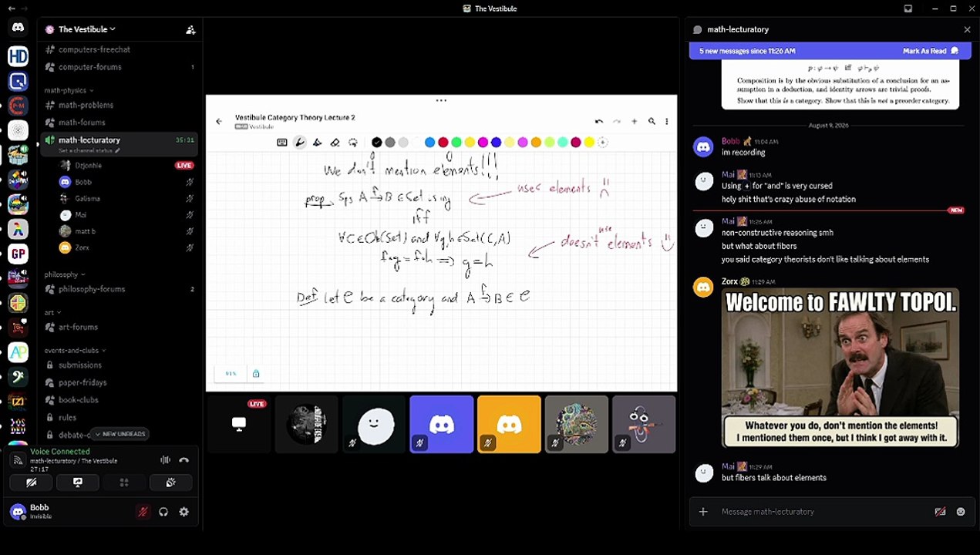
Task: Open voice connection signal info
Action: click(x=18, y=460)
